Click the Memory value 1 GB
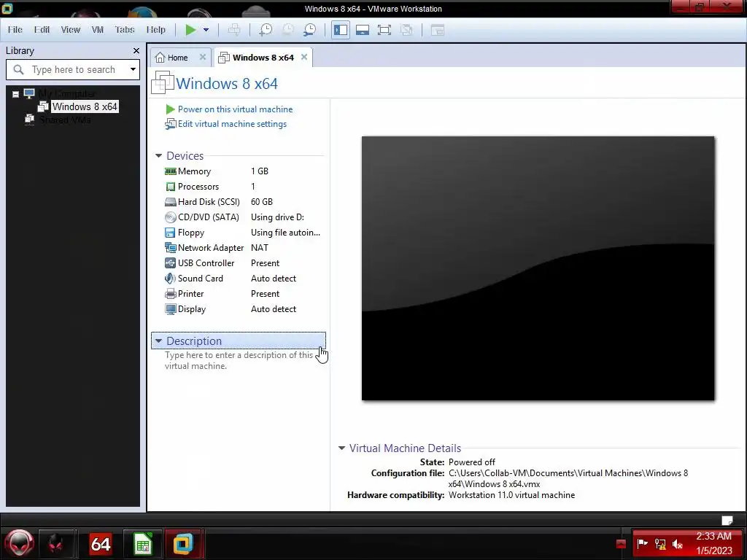This screenshot has width=747, height=560. (260, 171)
